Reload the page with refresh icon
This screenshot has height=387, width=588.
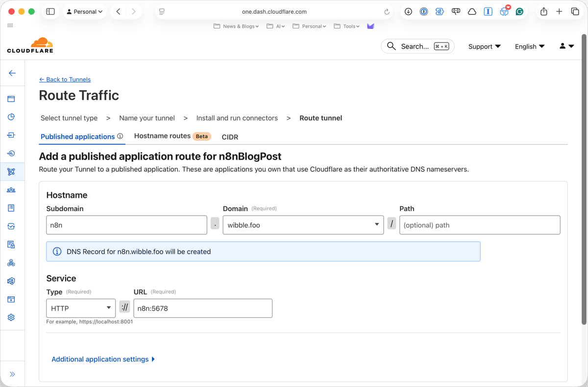387,12
